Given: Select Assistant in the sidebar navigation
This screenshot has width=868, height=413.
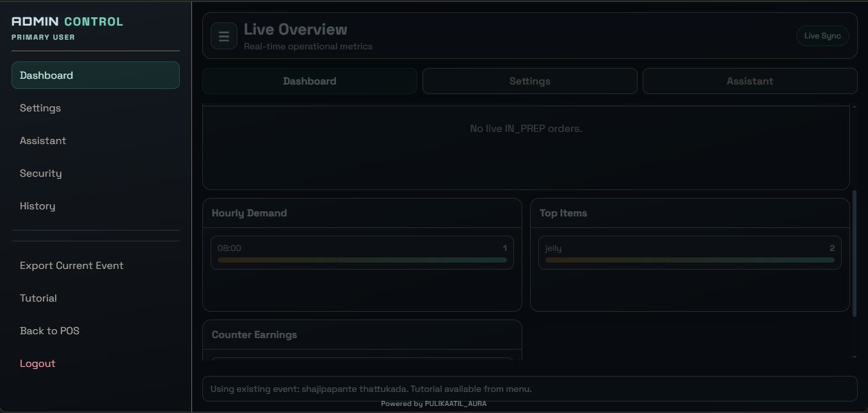Looking at the screenshot, I should 43,140.
